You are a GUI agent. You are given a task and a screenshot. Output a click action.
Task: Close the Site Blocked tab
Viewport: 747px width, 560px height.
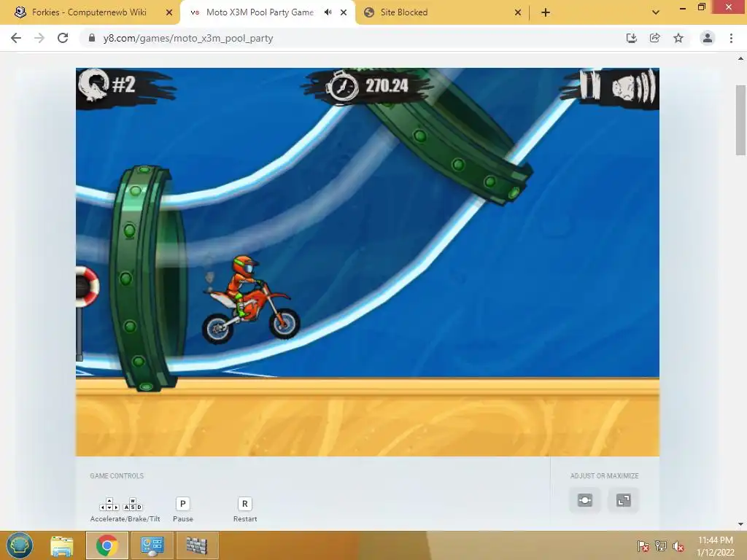(518, 12)
